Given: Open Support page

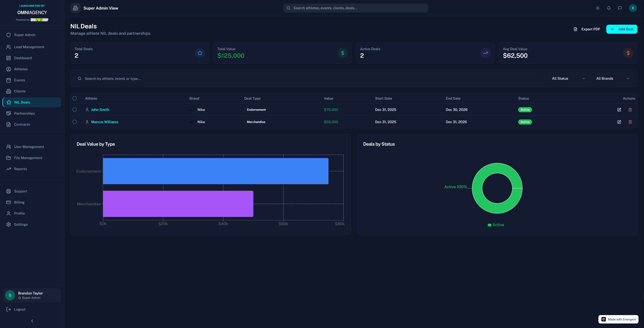Looking at the screenshot, I should pos(32,191).
